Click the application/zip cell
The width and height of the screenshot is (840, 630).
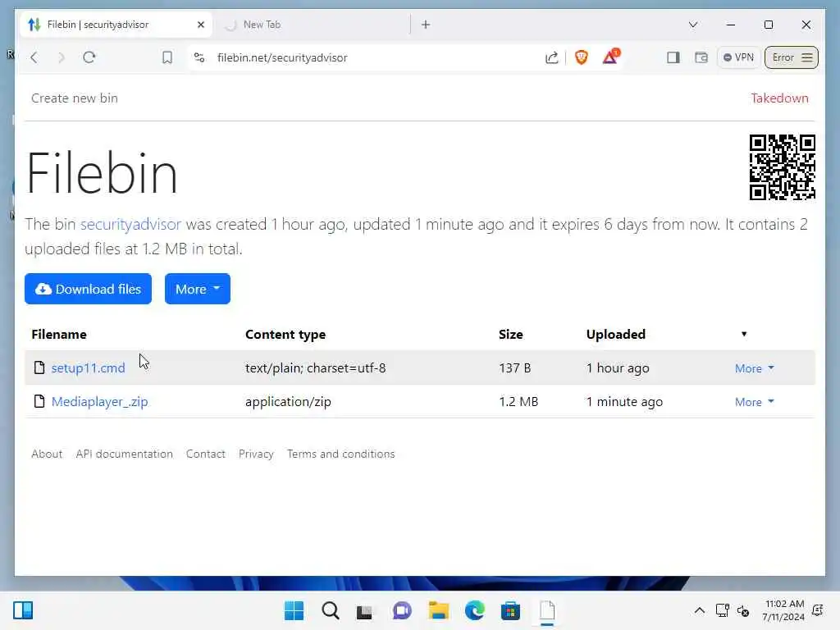(x=288, y=402)
